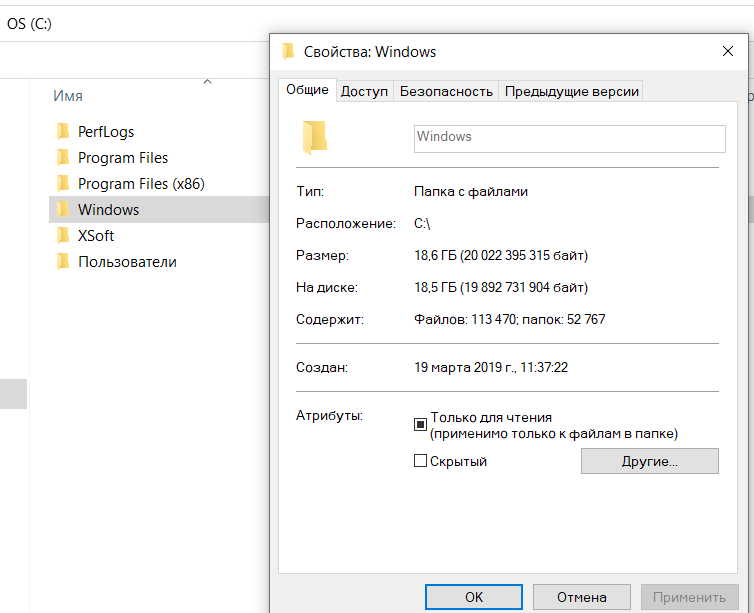Click the Расположение: label
The height and width of the screenshot is (613, 754).
[x=346, y=224]
